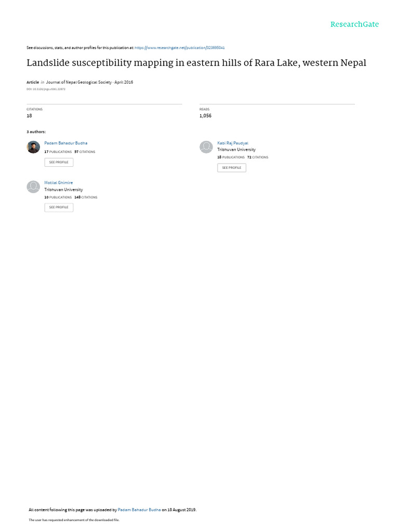Click the Journal of Nepal Geological Society text
399x532 pixels.
point(79,82)
